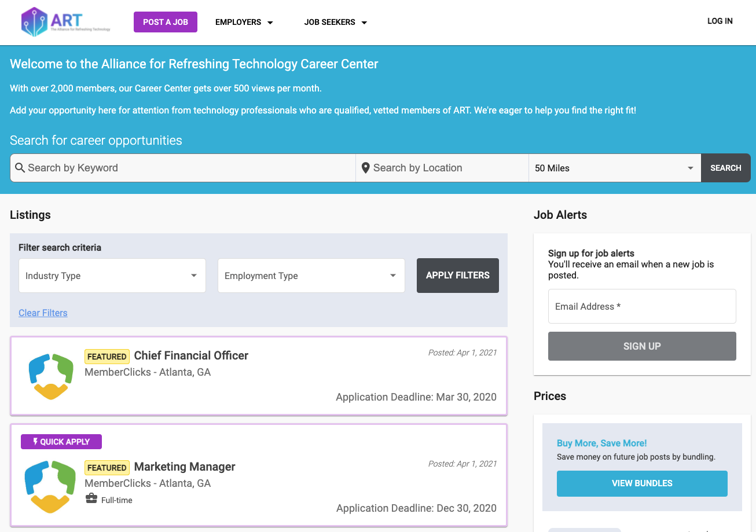Click the location pin icon
The image size is (756, 532).
(x=365, y=168)
